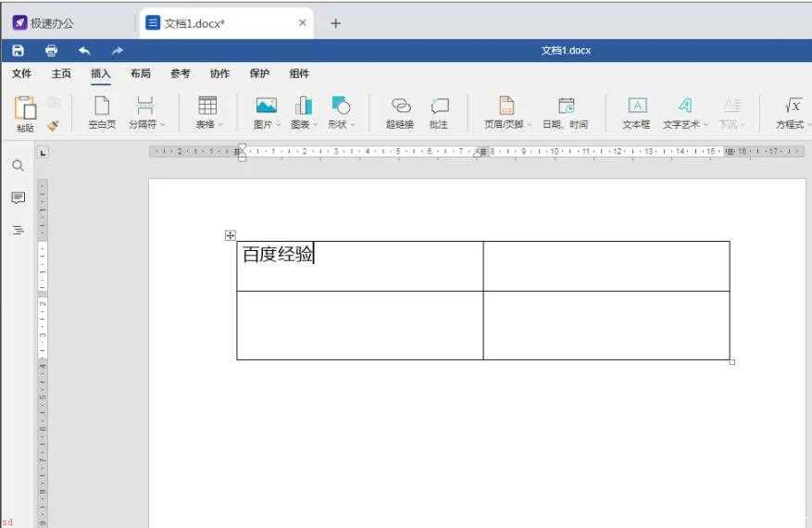Open the 图片 picture dropdown
This screenshot has width=812, height=528.
tap(268, 112)
